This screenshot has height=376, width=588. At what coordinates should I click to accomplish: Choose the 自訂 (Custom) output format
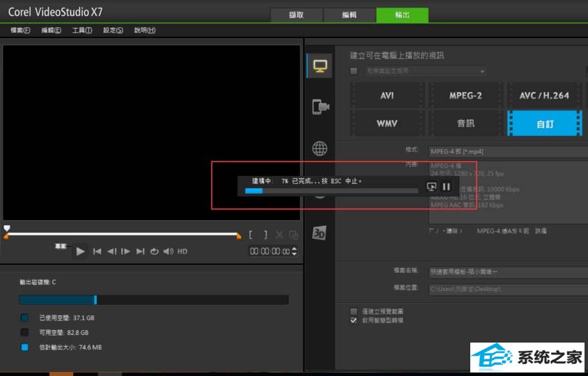(545, 123)
